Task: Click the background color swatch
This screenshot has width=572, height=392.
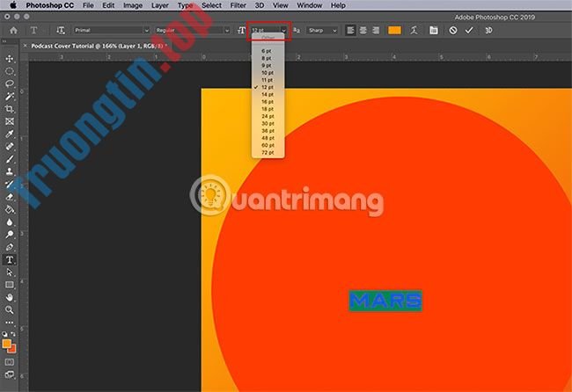Action: 13,349
